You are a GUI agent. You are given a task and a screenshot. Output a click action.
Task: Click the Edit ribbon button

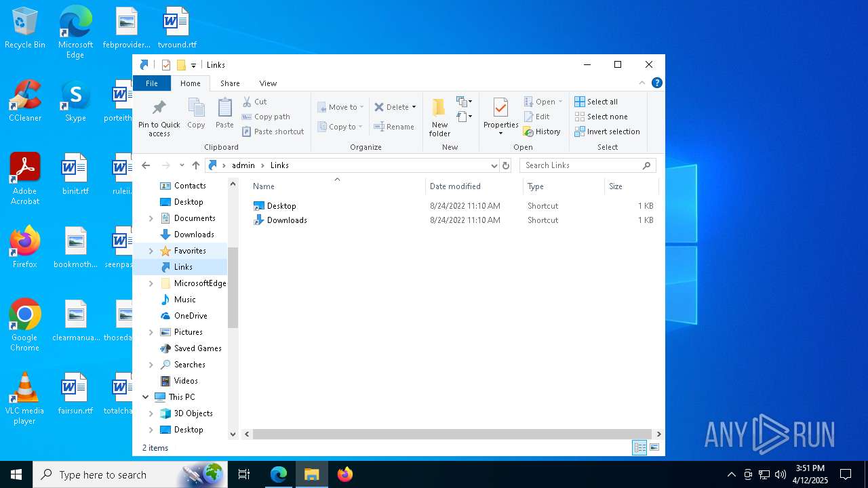[x=537, y=117]
